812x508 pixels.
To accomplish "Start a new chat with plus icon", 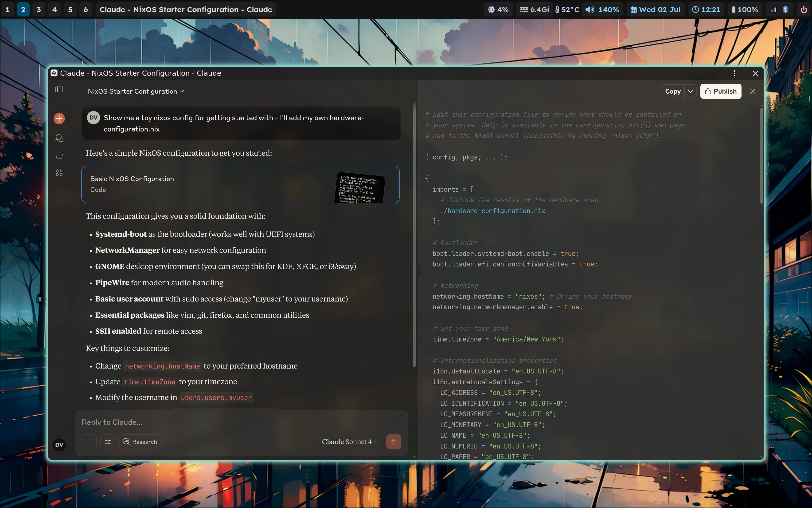I will [59, 118].
